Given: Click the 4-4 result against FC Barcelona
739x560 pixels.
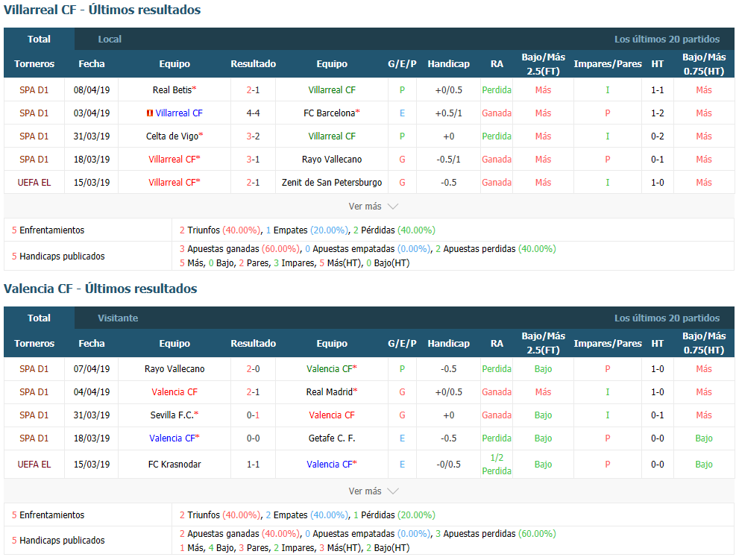Looking at the screenshot, I should click(x=253, y=113).
